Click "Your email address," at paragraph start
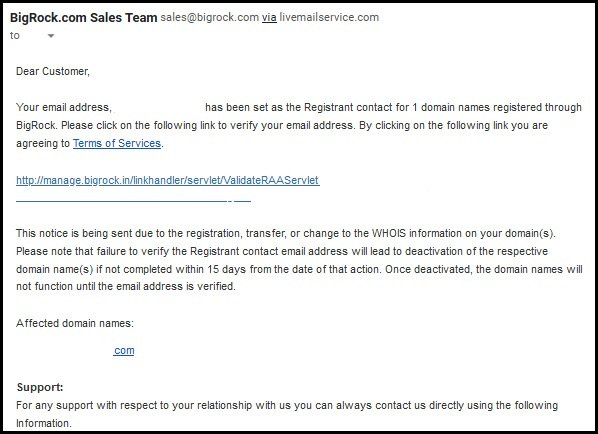The width and height of the screenshot is (598, 434). (64, 108)
